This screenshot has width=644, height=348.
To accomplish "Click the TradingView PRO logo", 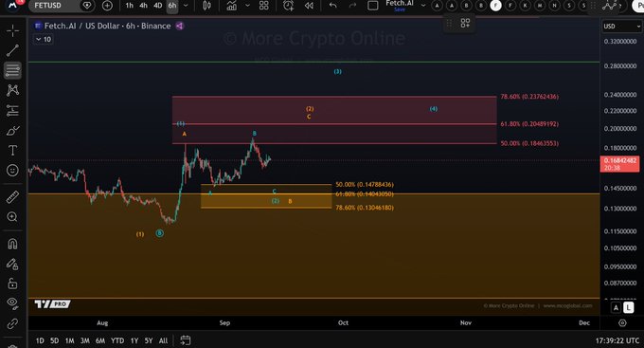I will point(53,304).
